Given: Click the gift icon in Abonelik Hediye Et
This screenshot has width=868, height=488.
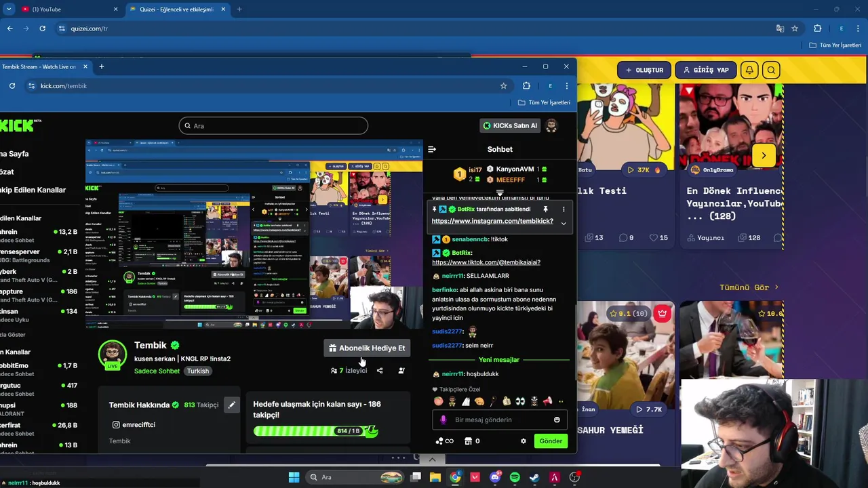Looking at the screenshot, I should [332, 348].
